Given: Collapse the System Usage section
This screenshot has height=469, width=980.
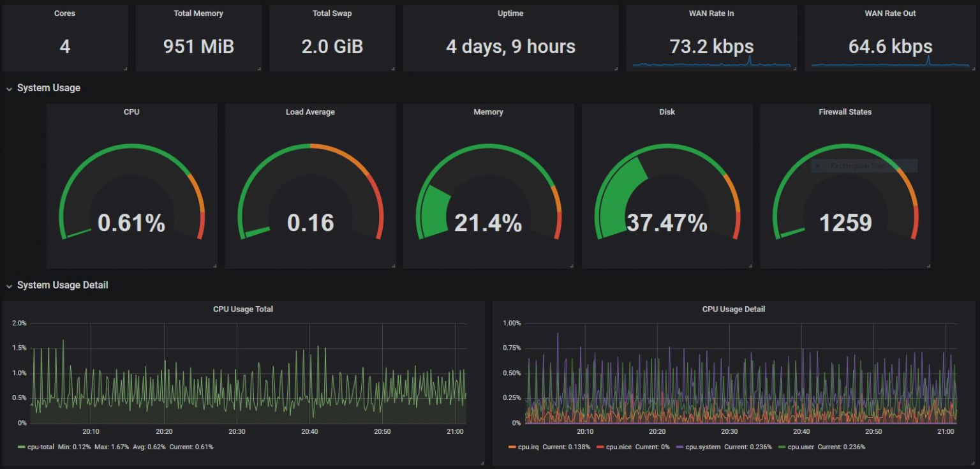Looking at the screenshot, I should (43, 87).
